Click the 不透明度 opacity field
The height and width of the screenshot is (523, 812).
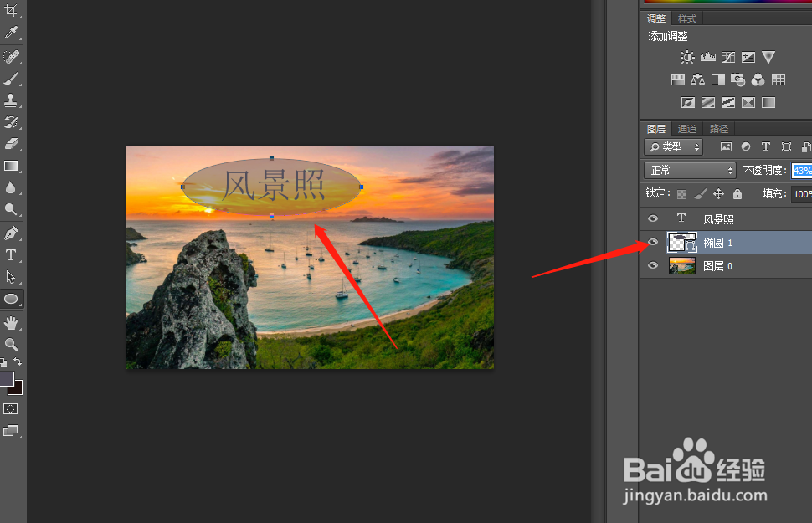click(x=802, y=171)
